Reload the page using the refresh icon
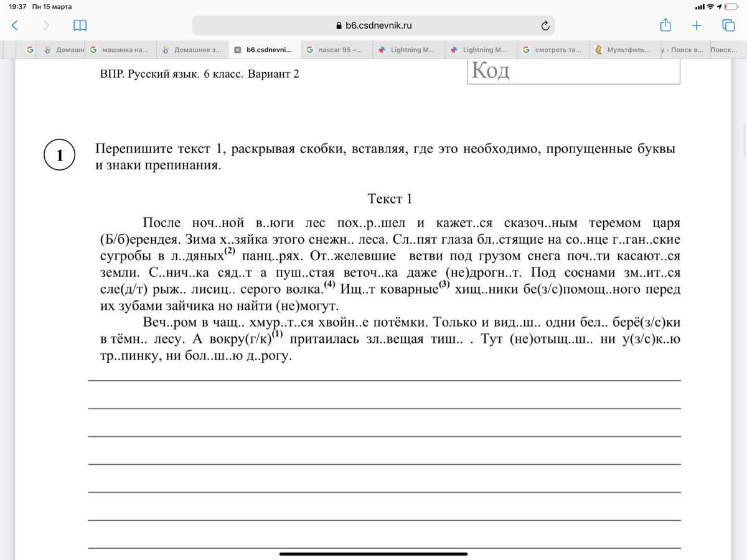 pos(545,26)
